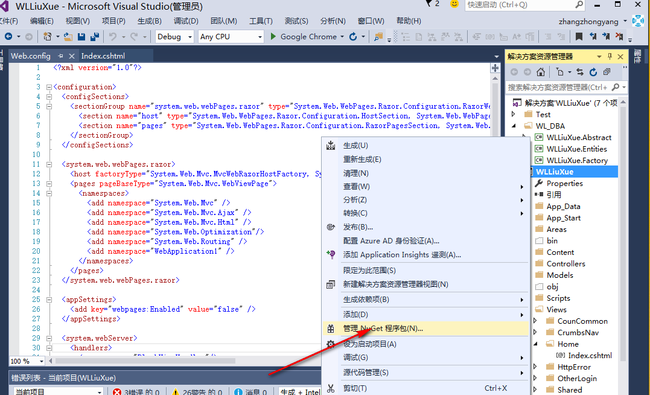Click the browser refresh icon beside Google Chrome
The height and width of the screenshot is (395, 650).
click(x=353, y=37)
